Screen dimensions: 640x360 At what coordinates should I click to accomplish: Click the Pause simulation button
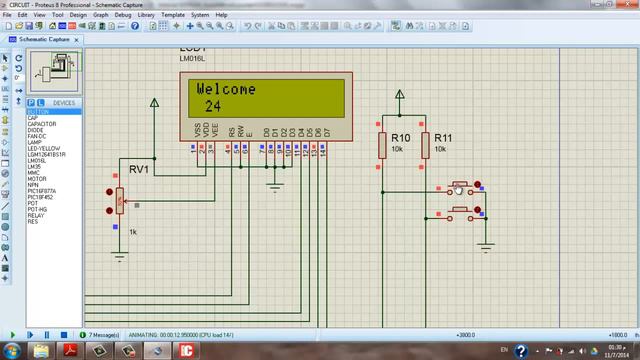(47, 335)
